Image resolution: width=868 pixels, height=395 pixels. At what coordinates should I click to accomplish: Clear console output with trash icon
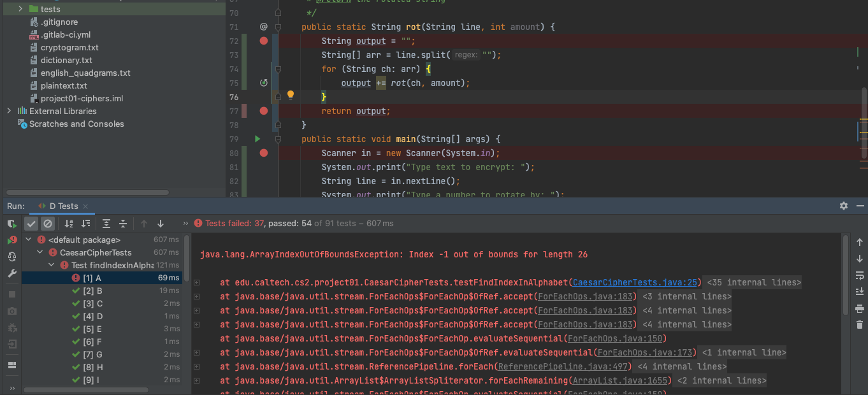859,325
